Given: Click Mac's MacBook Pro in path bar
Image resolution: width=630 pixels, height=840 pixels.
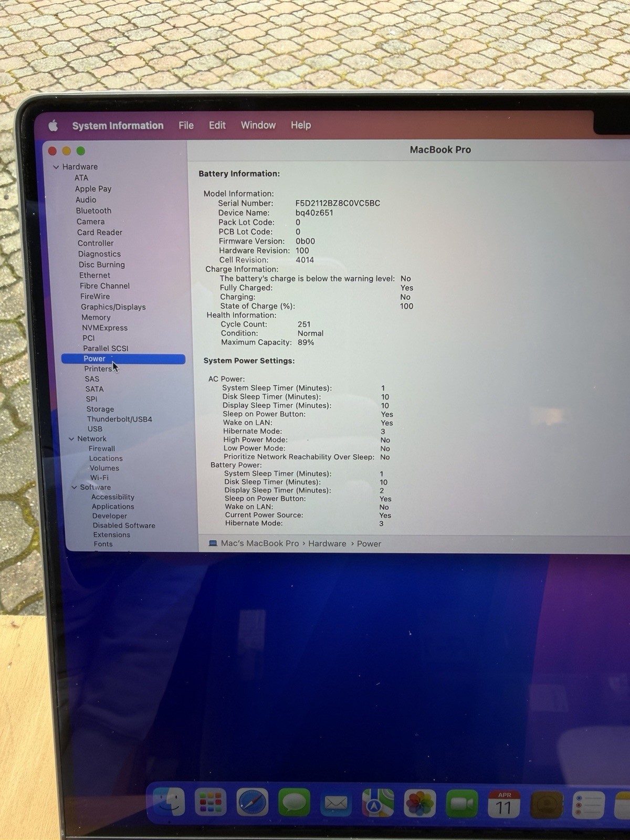Looking at the screenshot, I should click(260, 543).
